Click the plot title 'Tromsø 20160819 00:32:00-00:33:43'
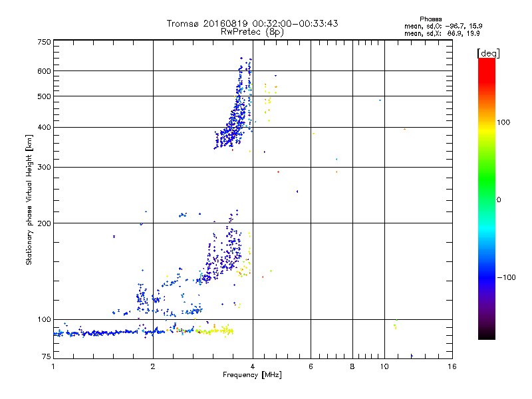The height and width of the screenshot is (399, 532). [x=252, y=23]
